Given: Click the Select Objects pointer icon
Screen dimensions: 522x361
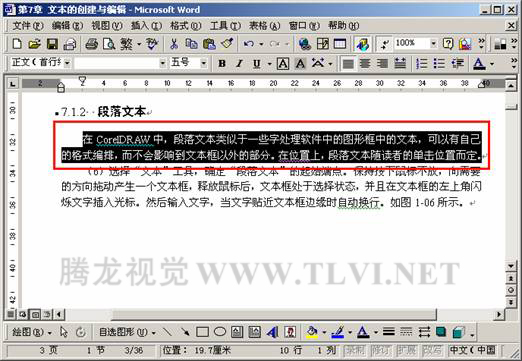Looking at the screenshot, I should click(63, 332).
